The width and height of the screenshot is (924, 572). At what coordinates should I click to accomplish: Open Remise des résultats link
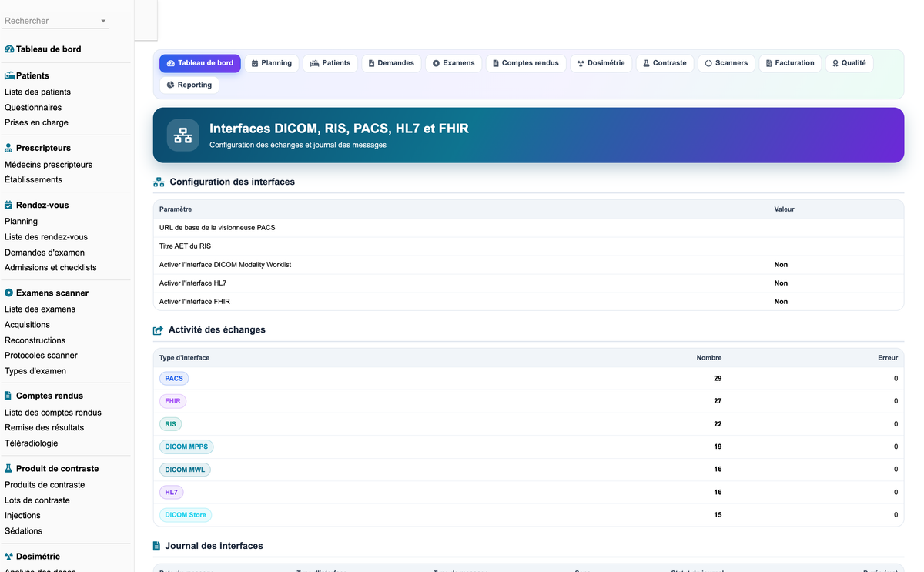(44, 428)
